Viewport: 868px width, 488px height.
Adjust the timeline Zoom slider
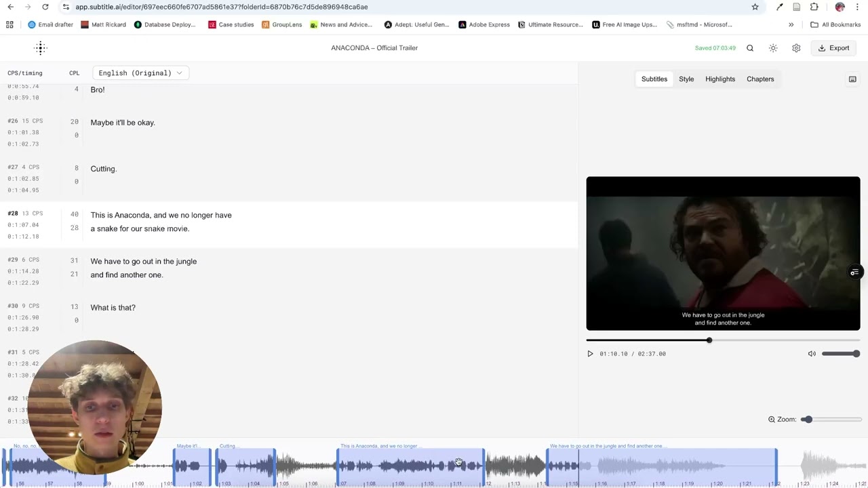[831, 420]
